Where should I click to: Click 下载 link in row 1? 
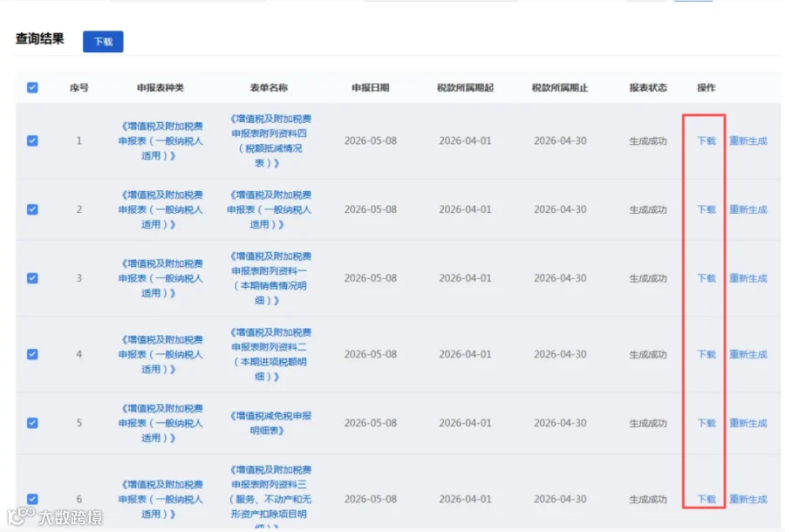[x=706, y=140]
